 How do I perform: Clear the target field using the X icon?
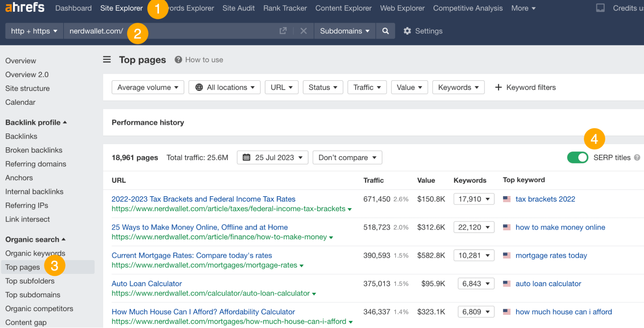click(x=303, y=31)
